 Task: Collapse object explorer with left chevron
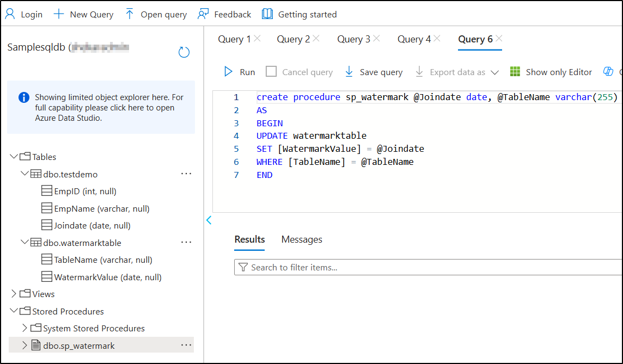pyautogui.click(x=209, y=220)
